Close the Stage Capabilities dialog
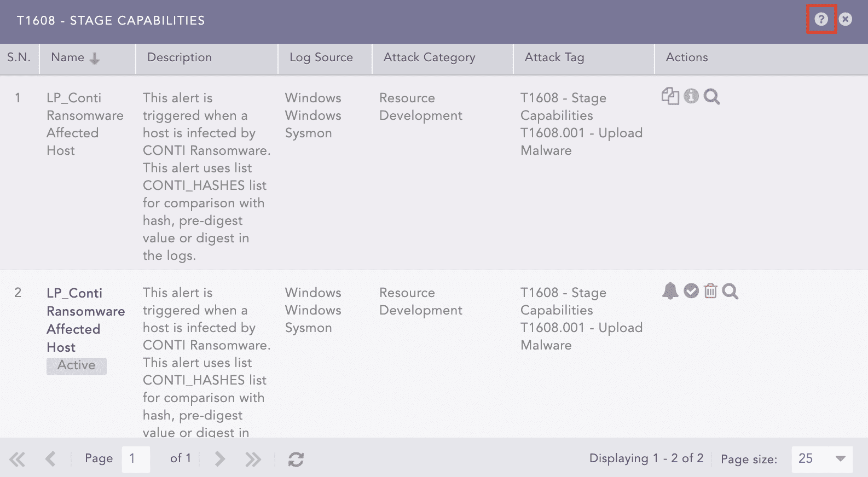868x477 pixels. 846,19
